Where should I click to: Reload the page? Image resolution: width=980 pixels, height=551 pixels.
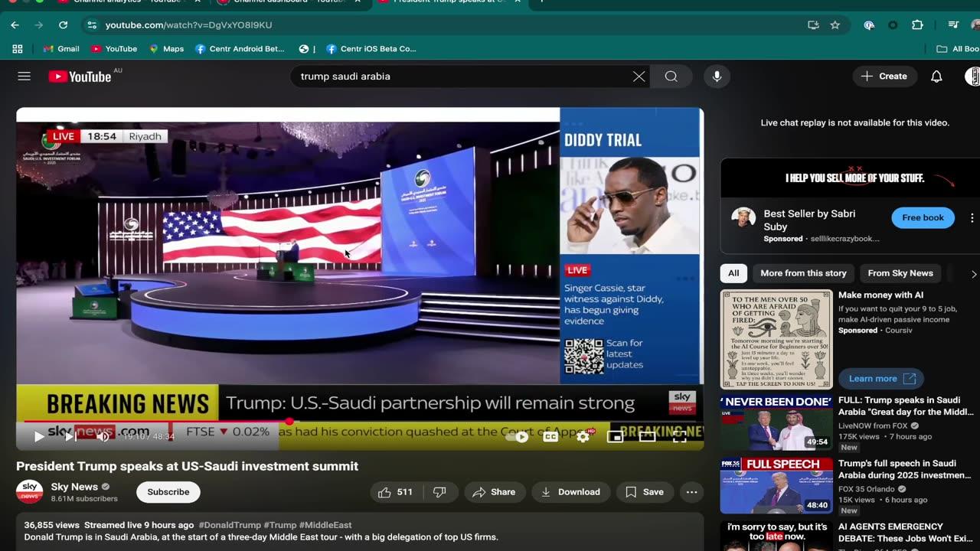63,25
